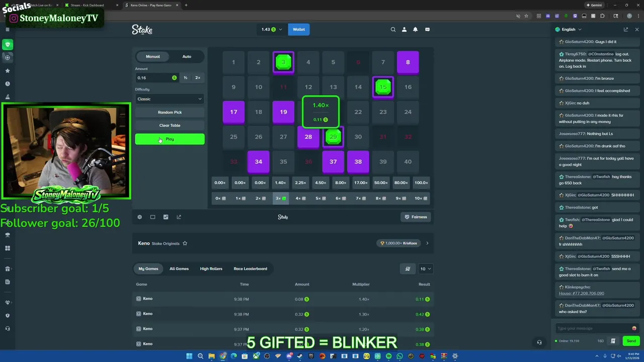This screenshot has width=644, height=362.
Task: Open Windows taskbar search
Action: 200,356
